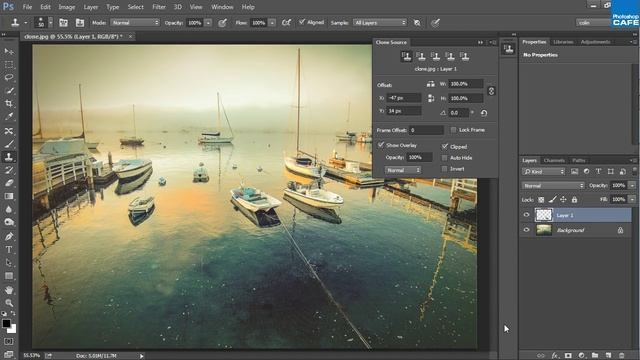Hide Layer 1 with eye icon
This screenshot has width=640, height=360.
(x=526, y=215)
